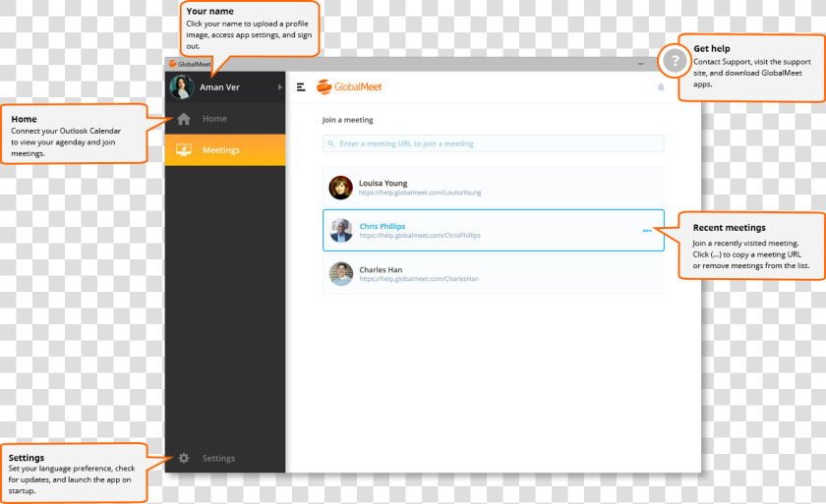
Task: Open three-dots options for Chris Phillips meeting
Action: (x=647, y=231)
